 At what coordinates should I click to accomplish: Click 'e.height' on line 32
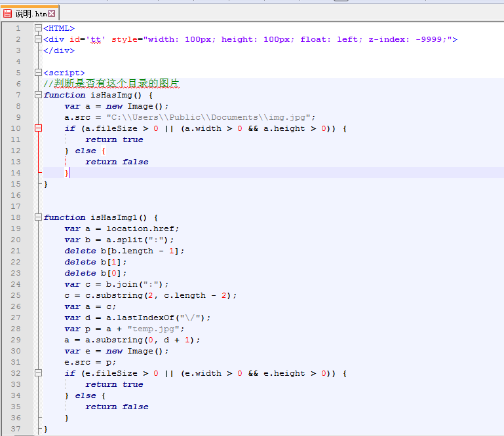point(284,373)
